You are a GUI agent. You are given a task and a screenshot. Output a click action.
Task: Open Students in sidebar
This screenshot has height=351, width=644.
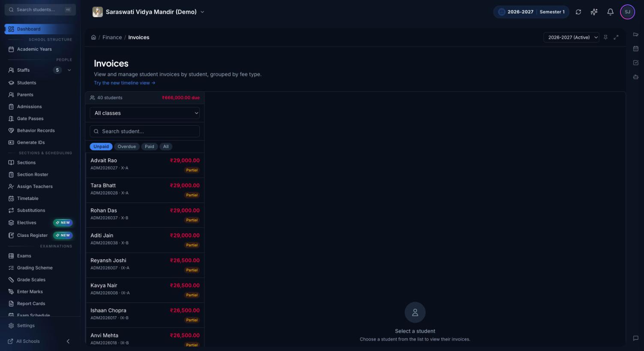(40, 83)
